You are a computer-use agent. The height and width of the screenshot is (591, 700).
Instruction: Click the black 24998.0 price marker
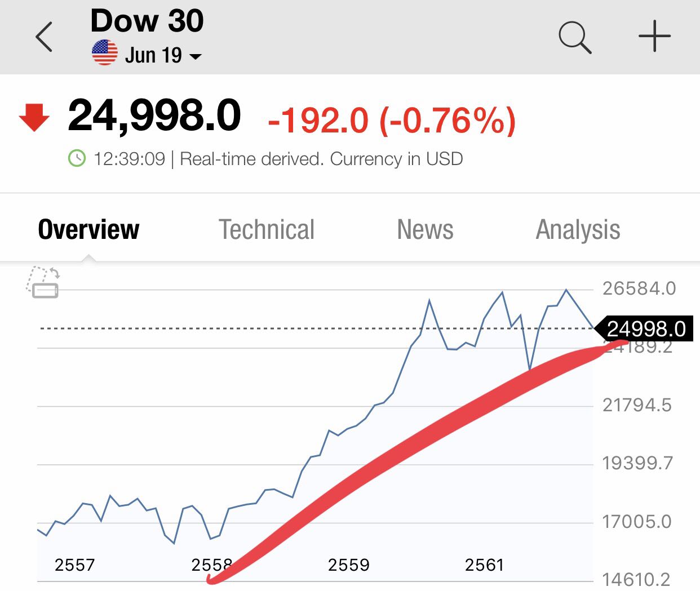[646, 328]
